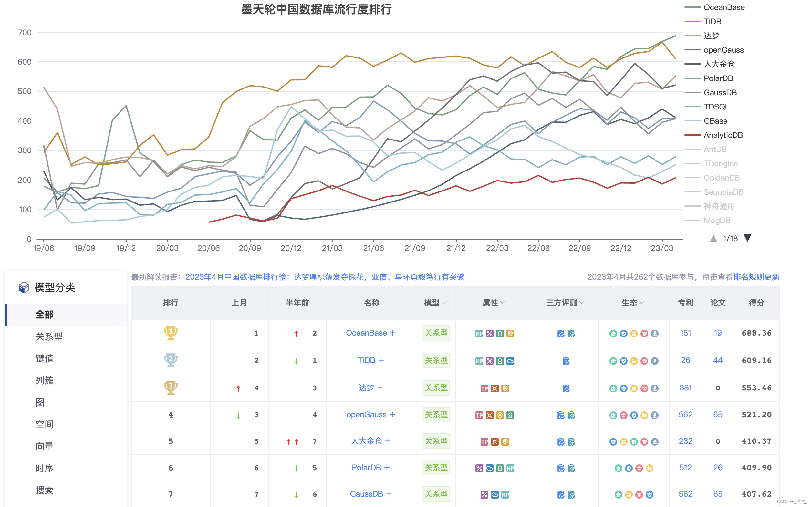This screenshot has width=812, height=507.
Task: Click the yellow folder ecosystem icon in the 达梦 row
Action: coord(634,388)
